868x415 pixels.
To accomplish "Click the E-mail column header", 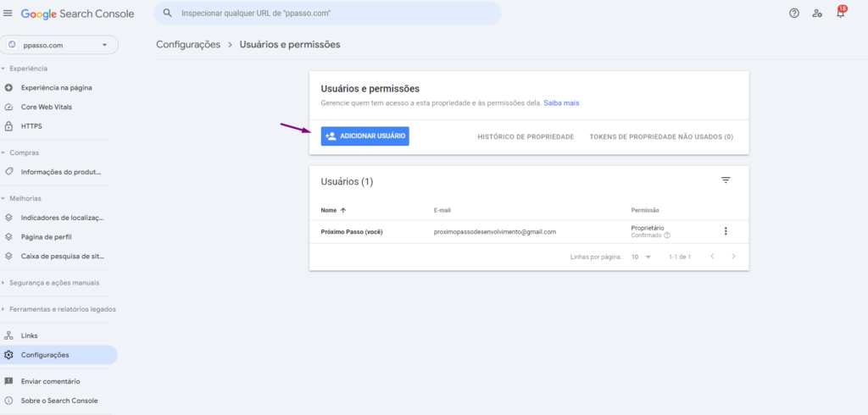I will tap(443, 210).
